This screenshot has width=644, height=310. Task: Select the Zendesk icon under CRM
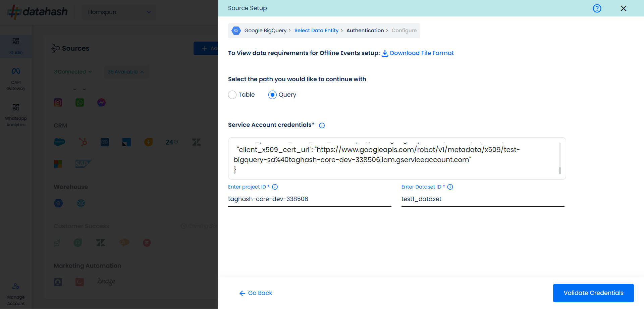pyautogui.click(x=196, y=142)
